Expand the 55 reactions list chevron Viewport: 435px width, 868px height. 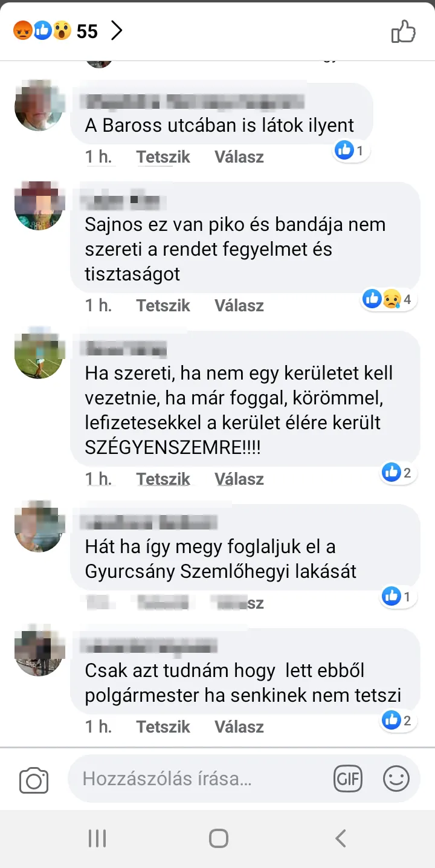(117, 31)
